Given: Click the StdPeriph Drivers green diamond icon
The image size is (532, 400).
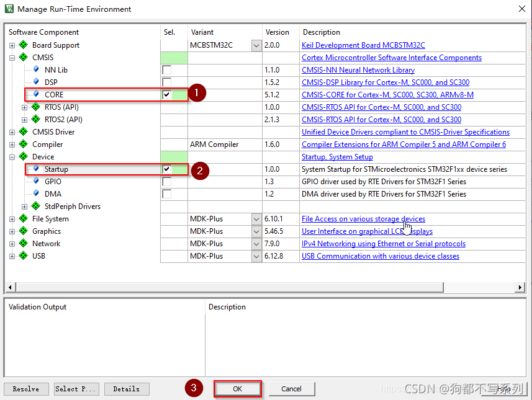Looking at the screenshot, I should (x=35, y=206).
